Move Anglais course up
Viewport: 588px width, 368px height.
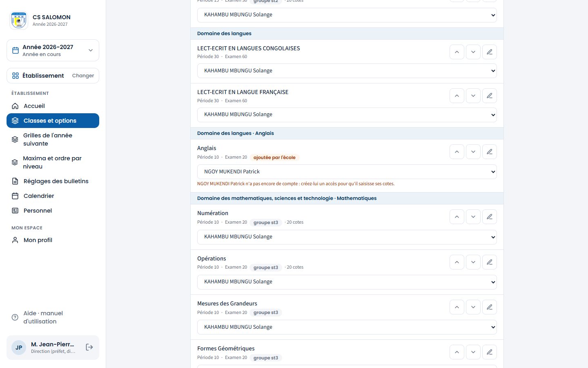point(457,152)
